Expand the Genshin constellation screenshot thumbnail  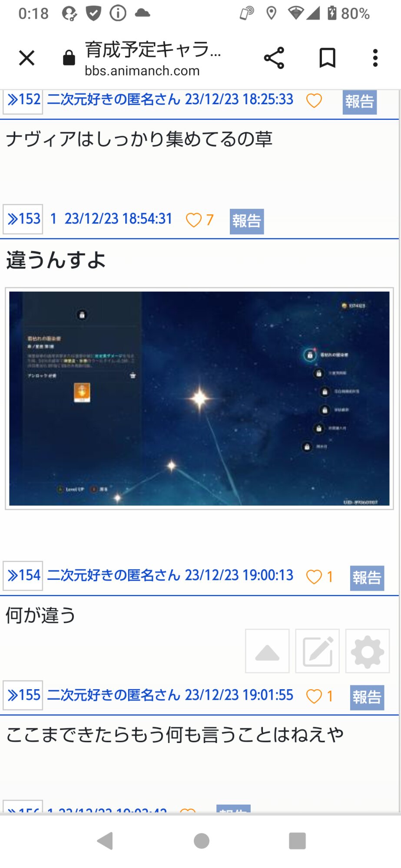click(199, 398)
